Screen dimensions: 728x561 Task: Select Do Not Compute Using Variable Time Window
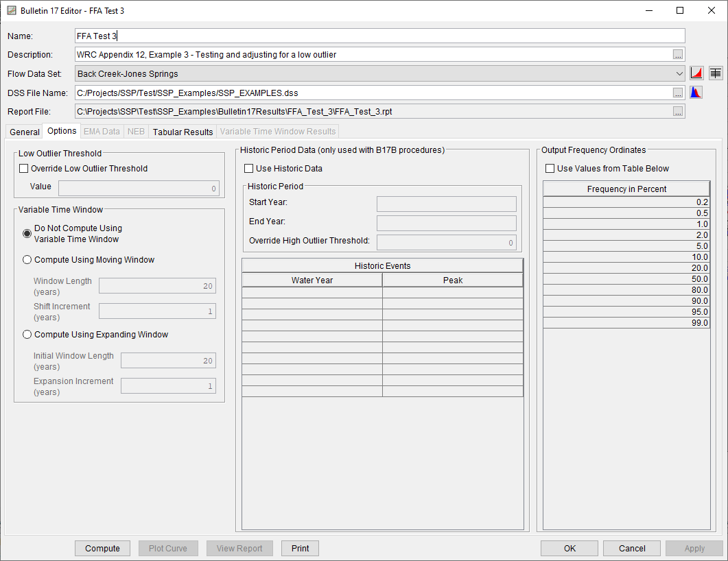(27, 233)
